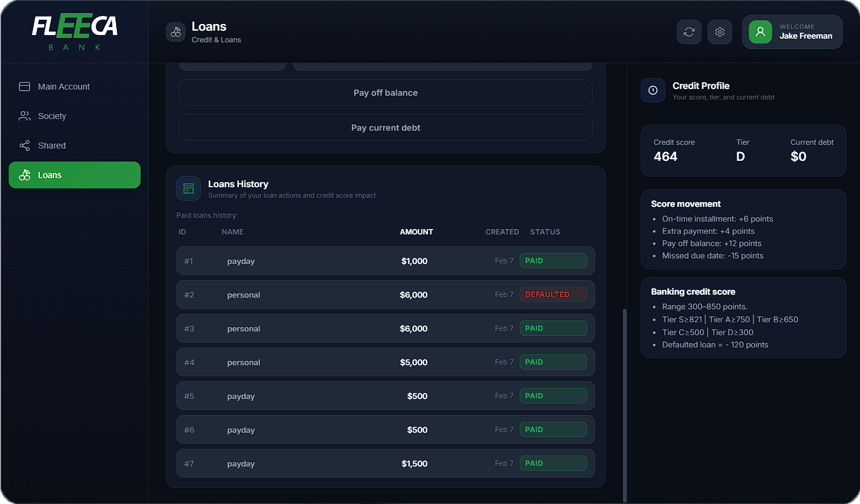860x504 pixels.
Task: Click the Credit Profile title
Action: (x=701, y=86)
